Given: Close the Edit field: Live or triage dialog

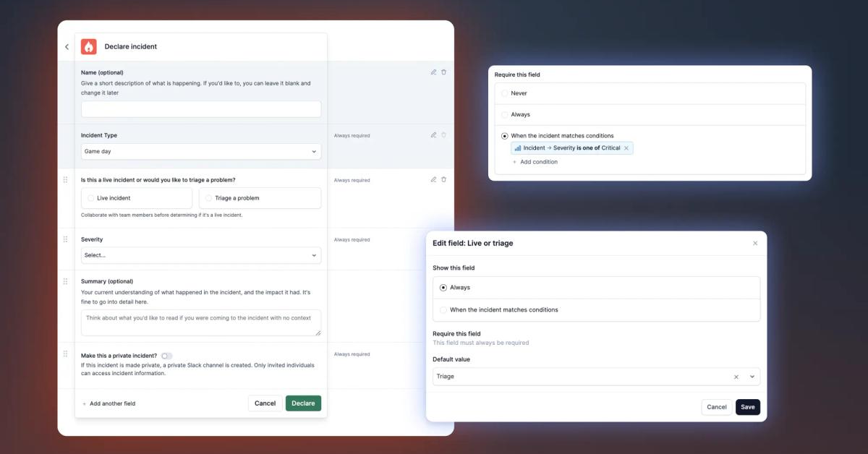Looking at the screenshot, I should [x=755, y=243].
